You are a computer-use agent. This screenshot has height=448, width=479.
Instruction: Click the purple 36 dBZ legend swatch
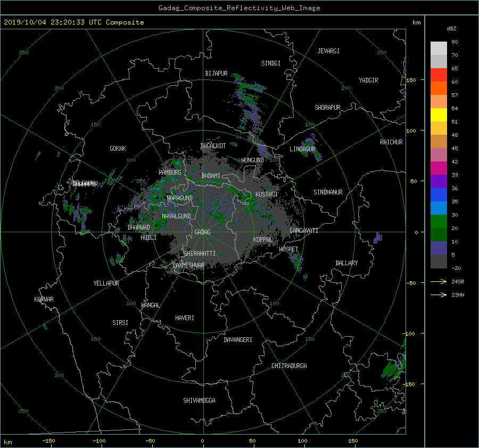click(439, 181)
